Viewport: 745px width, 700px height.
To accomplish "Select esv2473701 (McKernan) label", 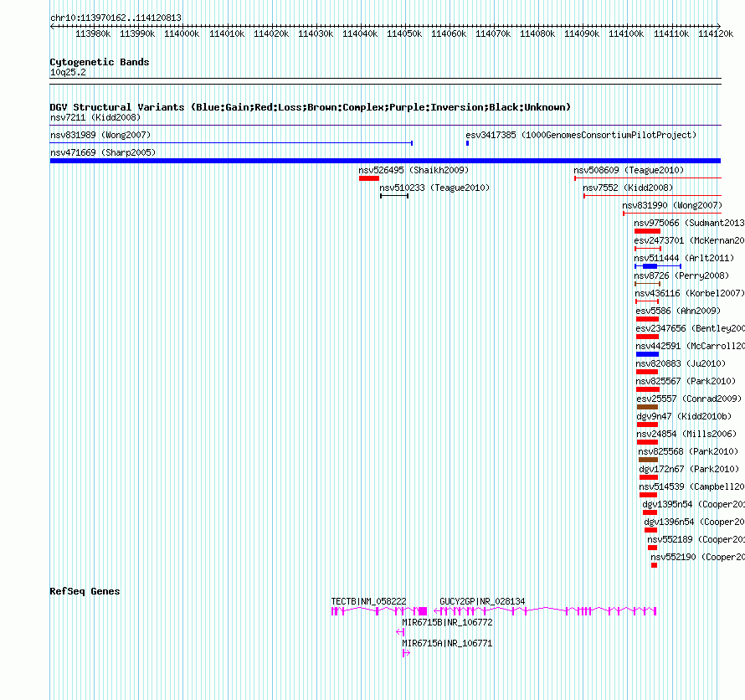I will (x=689, y=240).
